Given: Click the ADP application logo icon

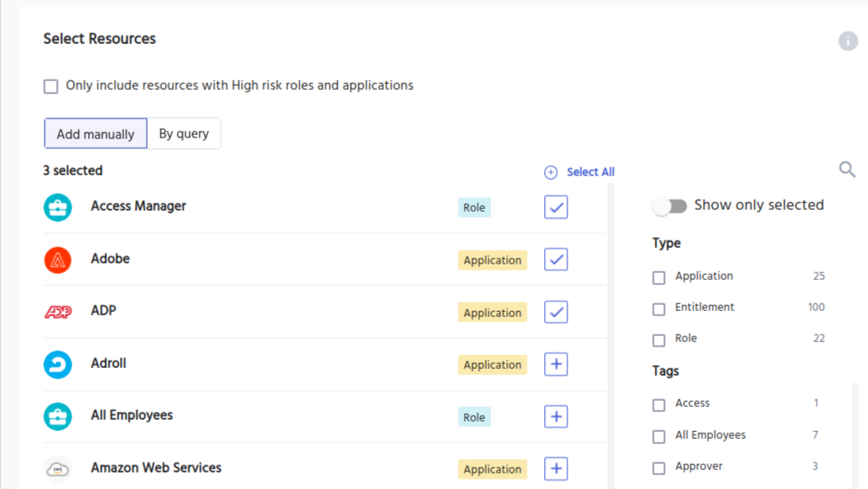Looking at the screenshot, I should (x=58, y=312).
